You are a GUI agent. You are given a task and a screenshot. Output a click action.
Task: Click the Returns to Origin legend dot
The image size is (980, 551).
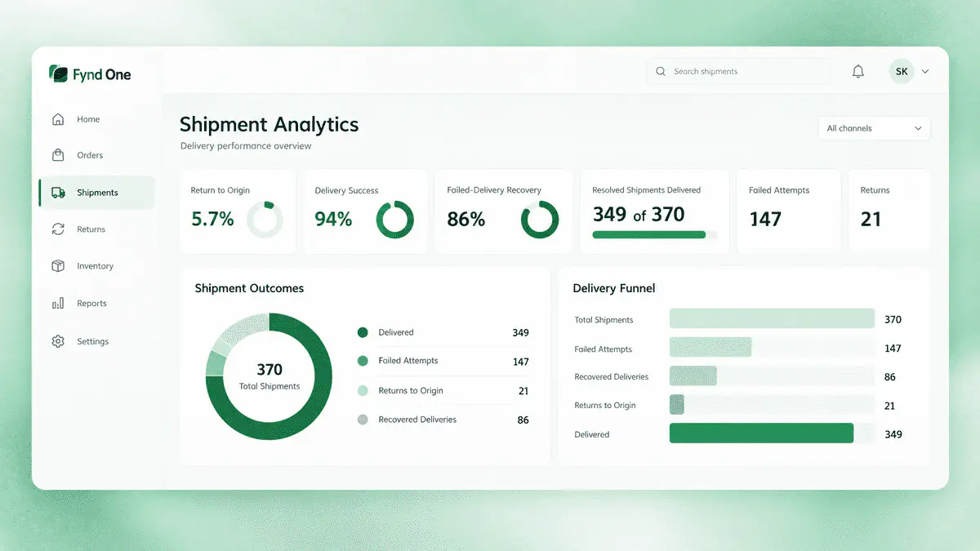(363, 391)
